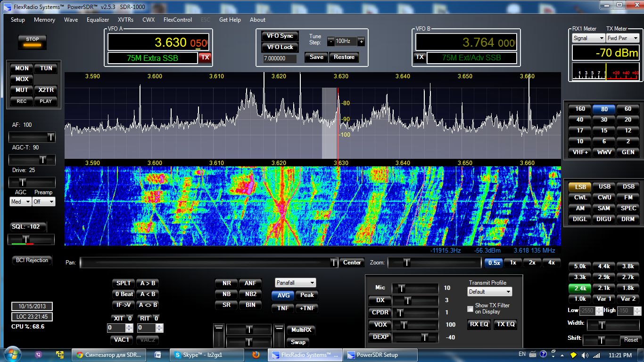Click the volume tray icon

coord(585,354)
